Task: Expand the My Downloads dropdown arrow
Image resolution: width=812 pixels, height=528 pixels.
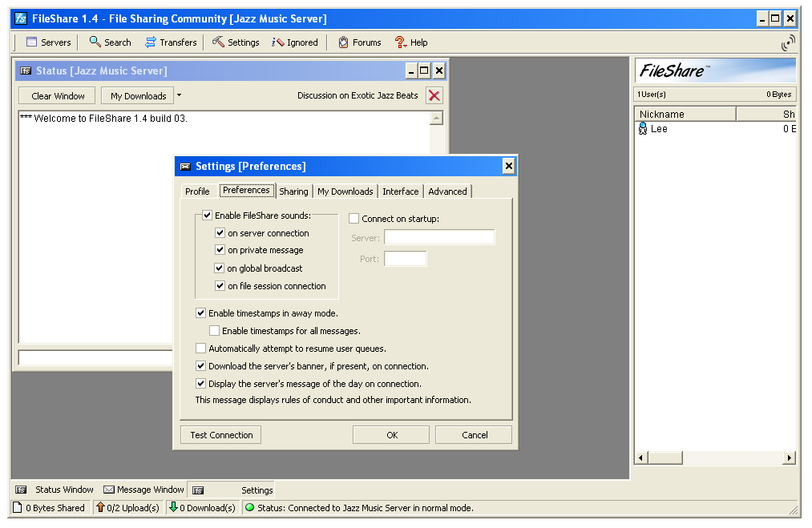Action: (x=179, y=95)
